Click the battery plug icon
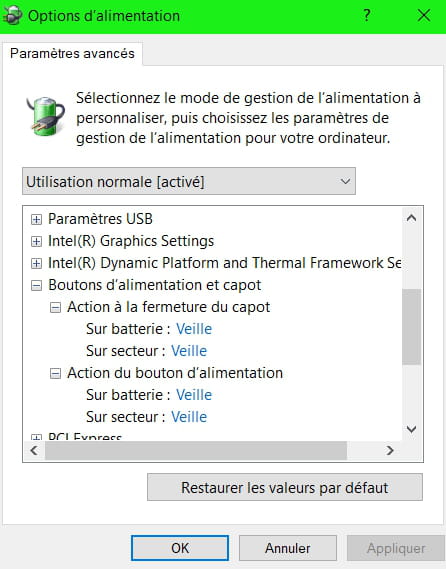Screen dimensions: 446x569 click(x=45, y=116)
